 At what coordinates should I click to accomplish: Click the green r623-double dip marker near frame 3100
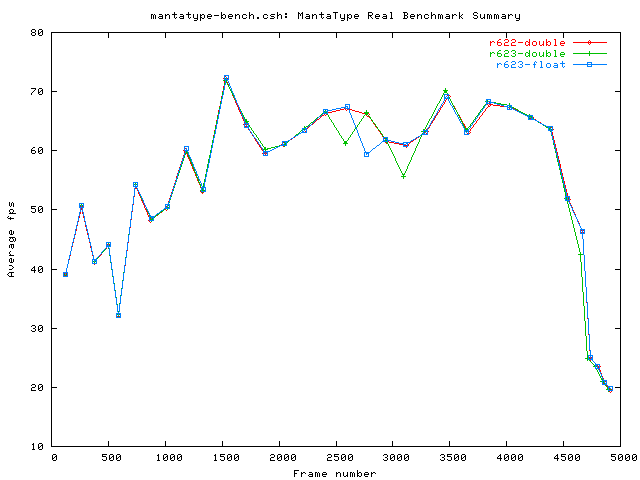tap(403, 177)
